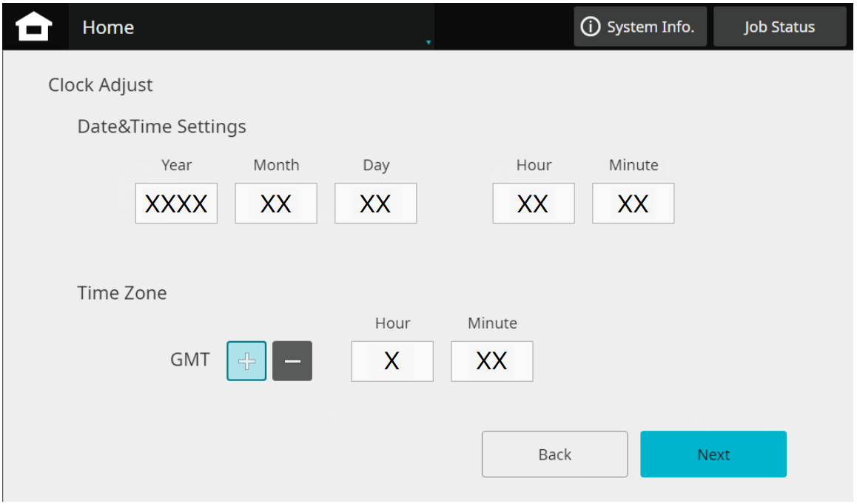Select the Month input field
857x504 pixels.
276,204
